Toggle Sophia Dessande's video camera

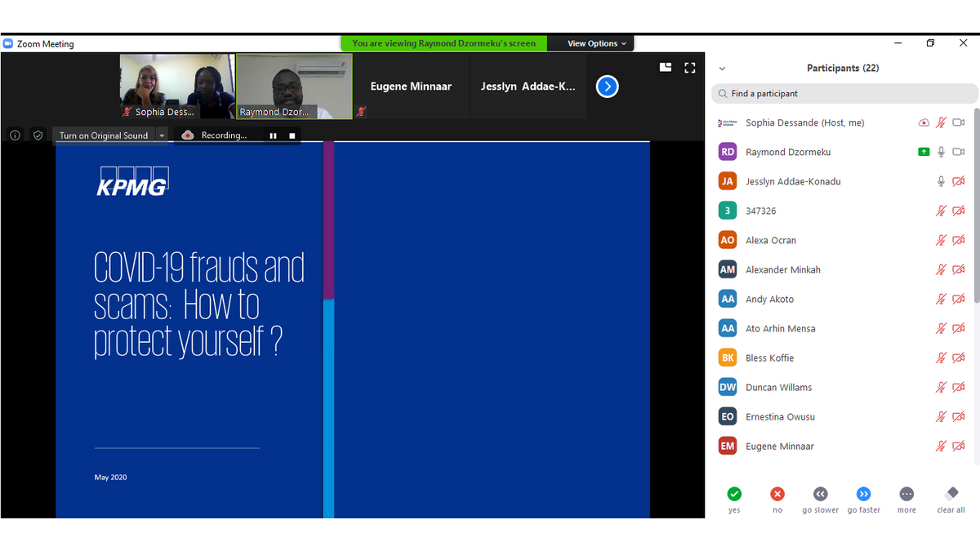[x=959, y=122]
